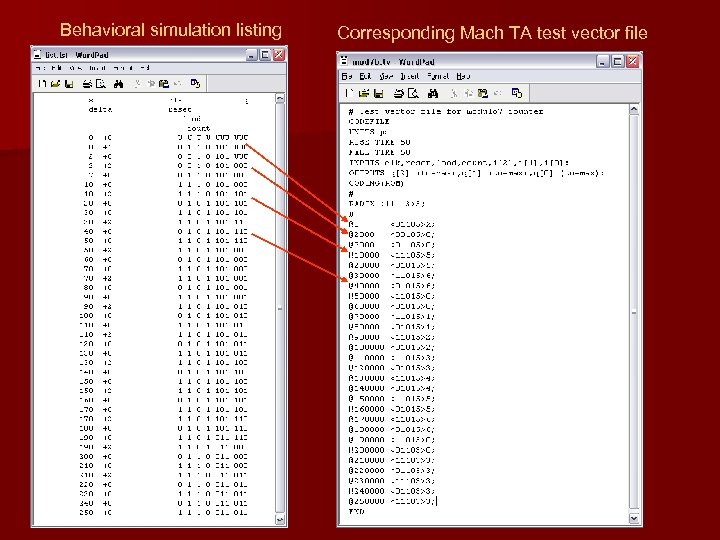Click the INPUTS declaration line
Screen dimensions: 720x540
(x=459, y=163)
